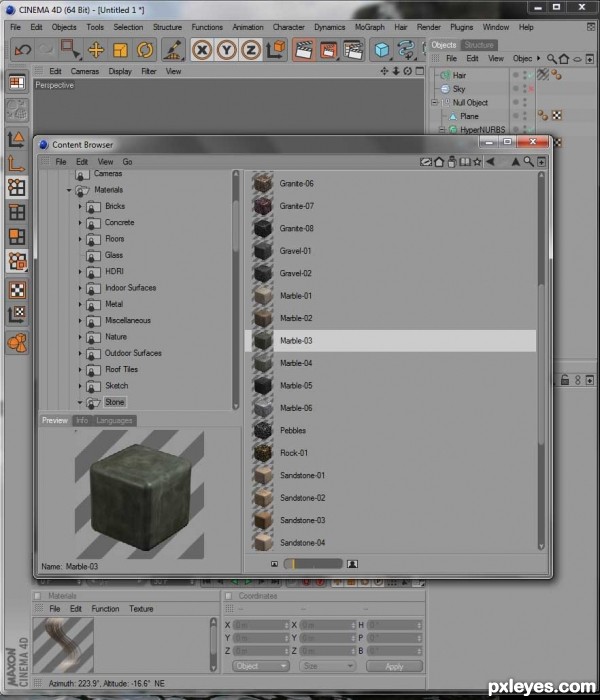Open Render Settings clapperboard icon
The image size is (600, 700).
click(x=353, y=50)
